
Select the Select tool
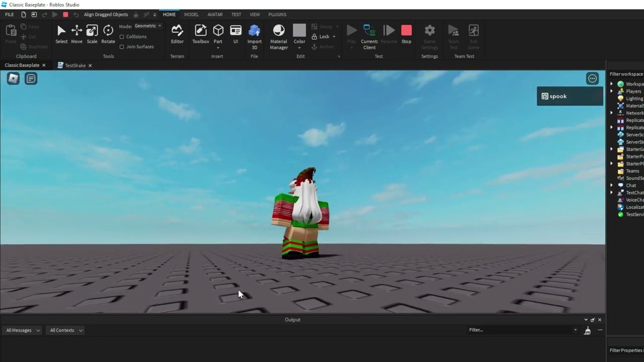click(61, 34)
